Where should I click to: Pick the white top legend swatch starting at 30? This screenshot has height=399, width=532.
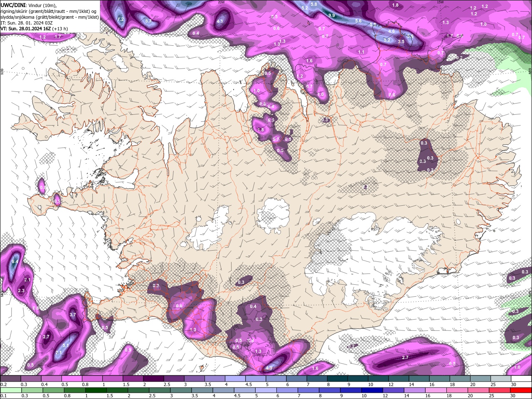point(521,379)
